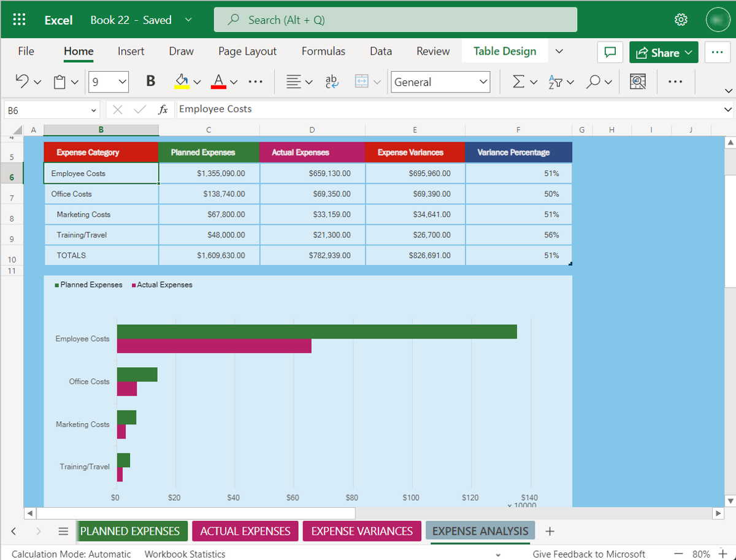Toggle wrap text button
Screen dimensions: 736x560
pyautogui.click(x=332, y=82)
